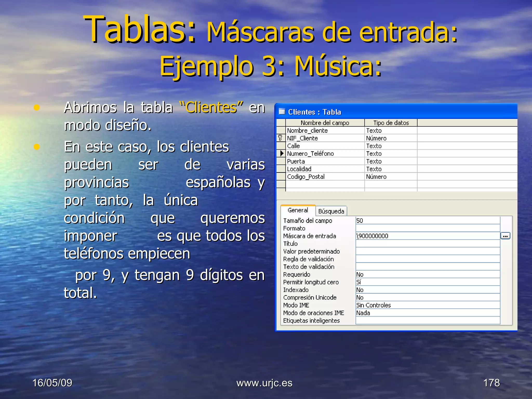532x399 pixels.
Task: Click the Máscara de entrada property label
Action: (309, 236)
